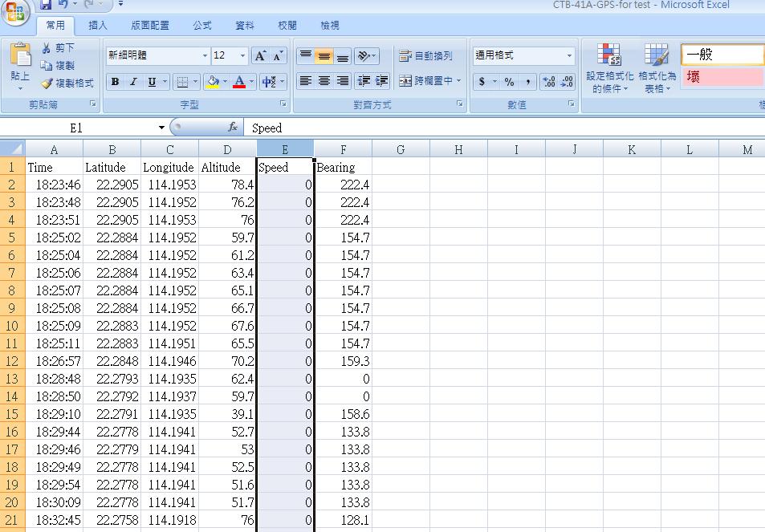Click Merge and Center (跨欄置中) button
Screen dimensions: 765x532
(x=429, y=81)
